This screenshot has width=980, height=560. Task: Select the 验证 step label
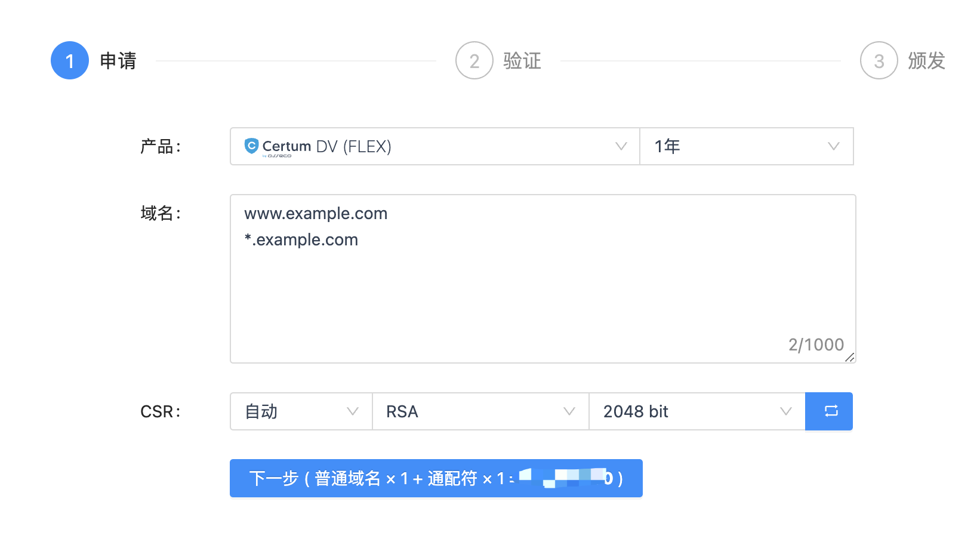522,61
